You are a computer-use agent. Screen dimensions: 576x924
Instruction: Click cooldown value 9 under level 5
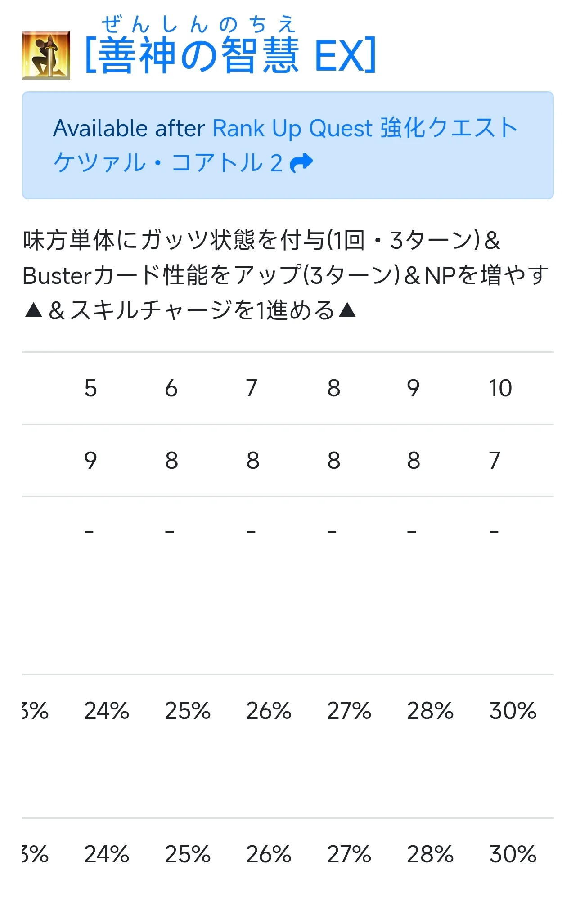[x=90, y=461]
